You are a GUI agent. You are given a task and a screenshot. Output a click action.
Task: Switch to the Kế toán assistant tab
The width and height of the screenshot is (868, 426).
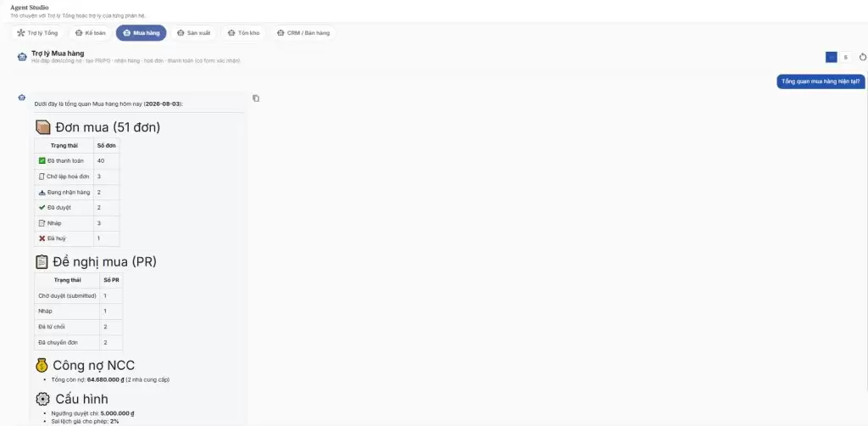[x=91, y=33]
